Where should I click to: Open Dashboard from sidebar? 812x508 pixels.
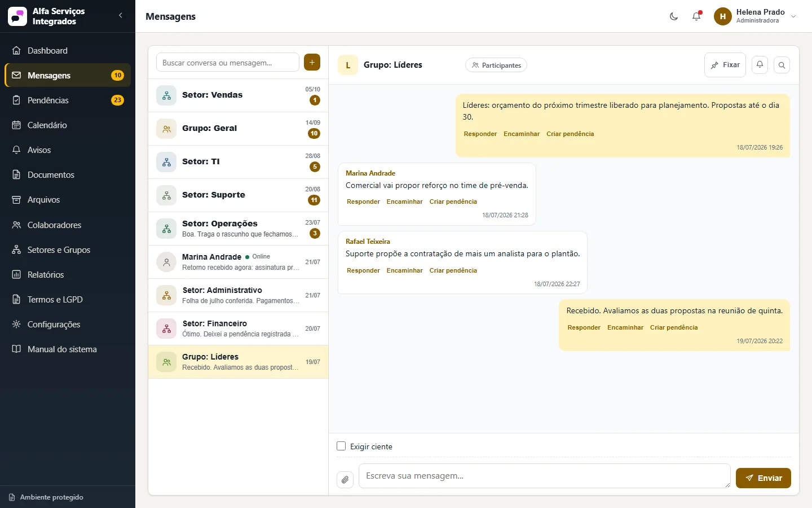pos(68,50)
